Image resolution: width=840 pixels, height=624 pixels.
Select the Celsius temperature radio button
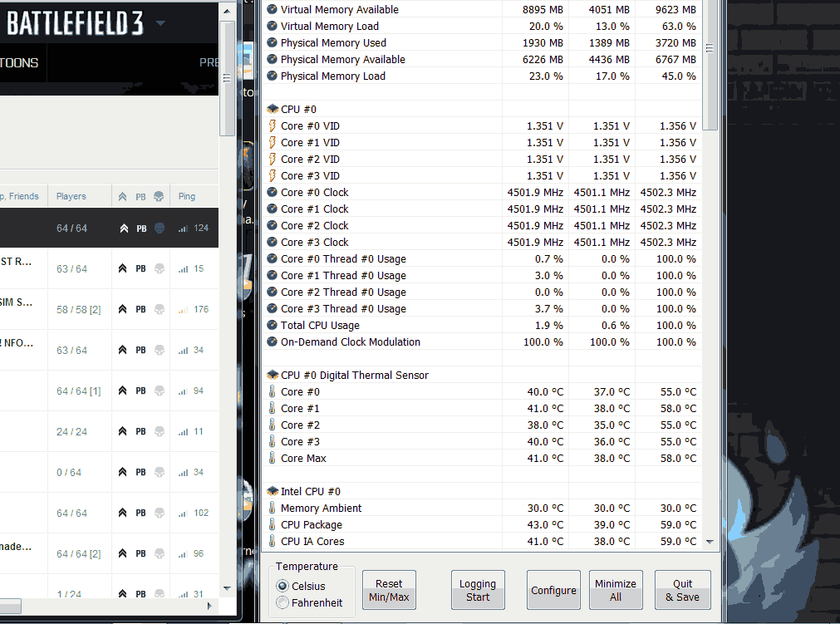point(282,586)
